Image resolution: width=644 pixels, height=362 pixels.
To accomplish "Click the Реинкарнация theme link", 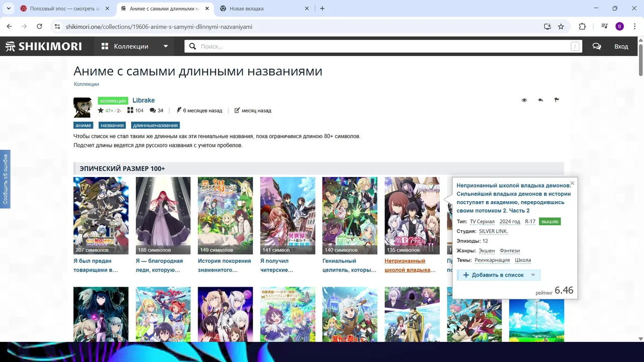I will [x=492, y=260].
